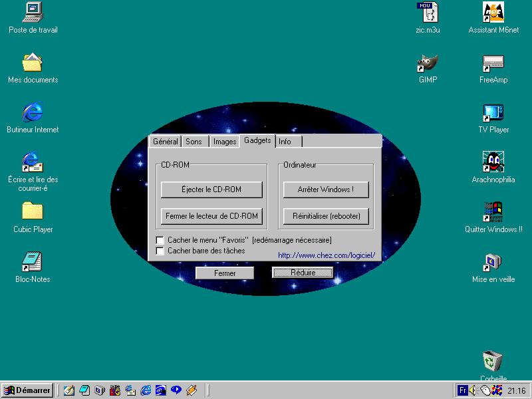The width and height of the screenshot is (532, 399).
Task: Click the blue swirl quick launch icon
Action: click(161, 390)
